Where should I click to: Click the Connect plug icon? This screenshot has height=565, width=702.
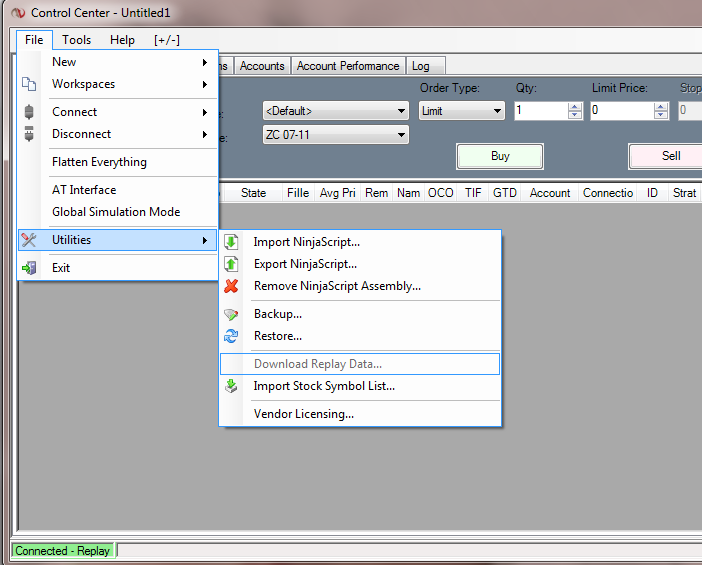pos(29,111)
